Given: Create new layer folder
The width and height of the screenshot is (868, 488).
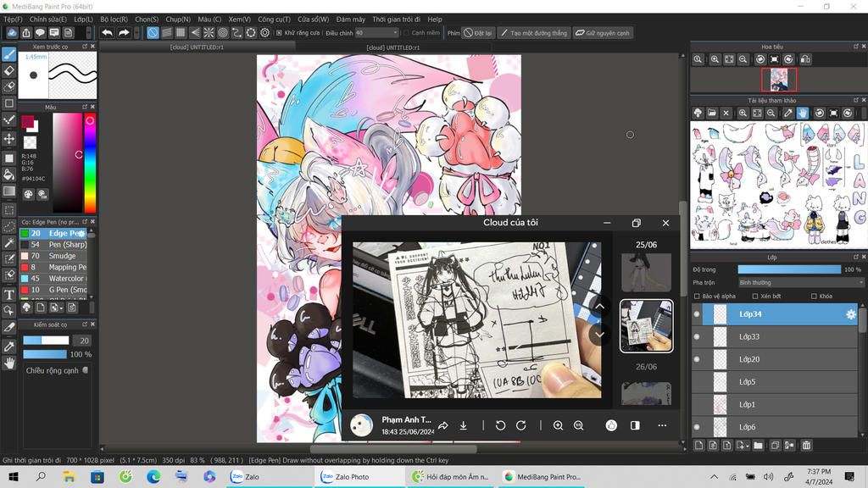Looking at the screenshot, I should coord(758,445).
